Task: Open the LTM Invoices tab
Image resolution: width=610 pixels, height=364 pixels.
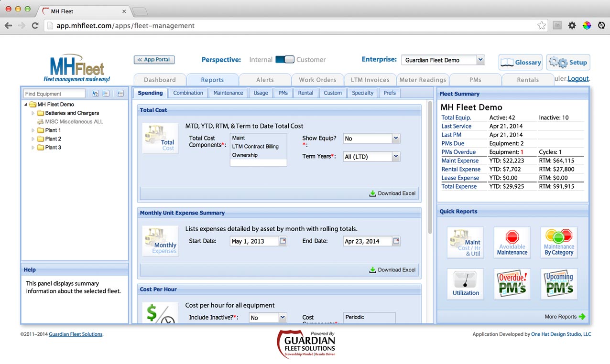Action: coord(370,80)
